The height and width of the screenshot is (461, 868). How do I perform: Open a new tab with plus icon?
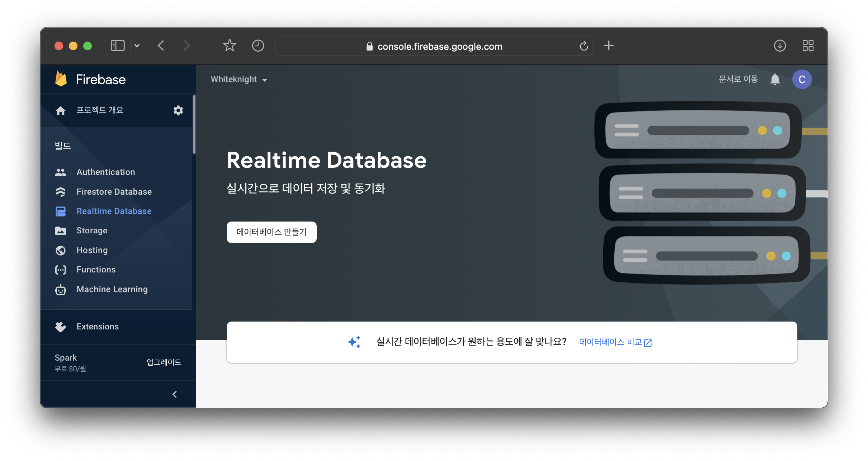609,46
